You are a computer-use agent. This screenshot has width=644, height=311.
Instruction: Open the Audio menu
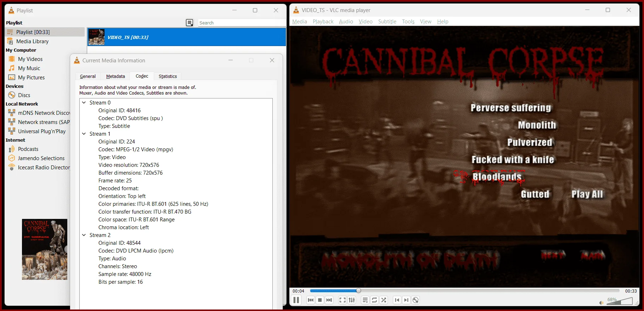coord(346,22)
